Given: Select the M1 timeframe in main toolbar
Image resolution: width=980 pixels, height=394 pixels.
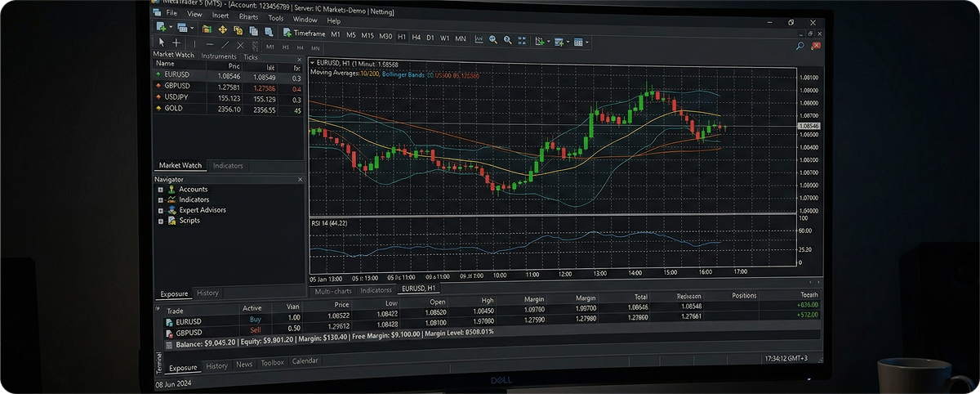Looking at the screenshot, I should pyautogui.click(x=336, y=35).
